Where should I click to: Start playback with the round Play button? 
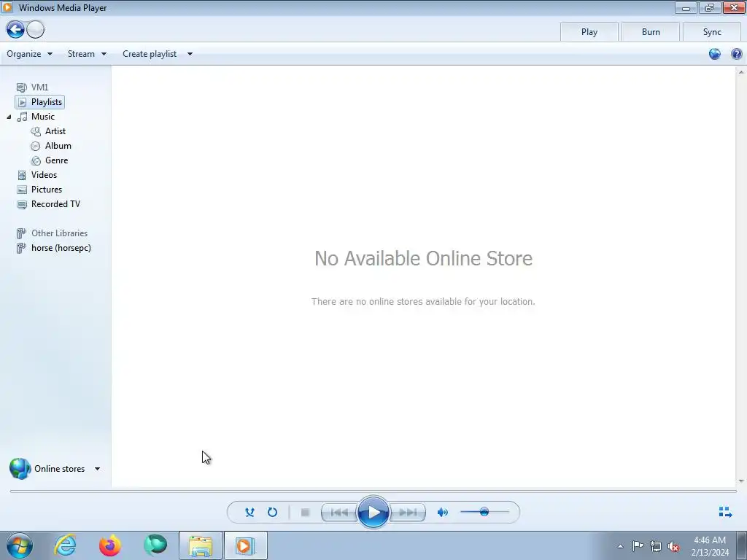(x=373, y=513)
